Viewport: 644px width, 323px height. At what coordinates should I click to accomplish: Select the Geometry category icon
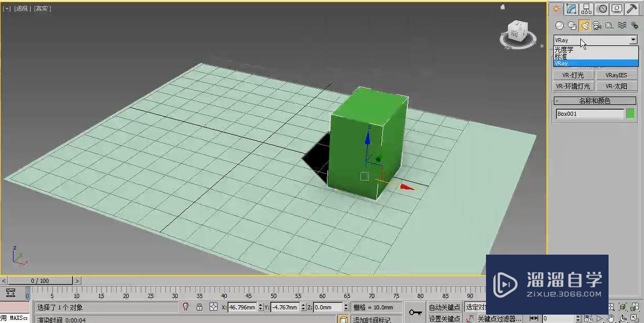coord(560,25)
